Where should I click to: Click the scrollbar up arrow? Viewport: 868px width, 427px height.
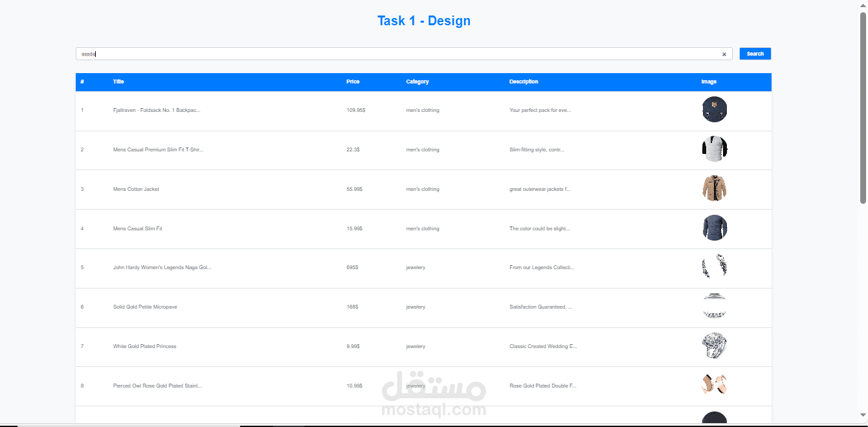coord(863,5)
